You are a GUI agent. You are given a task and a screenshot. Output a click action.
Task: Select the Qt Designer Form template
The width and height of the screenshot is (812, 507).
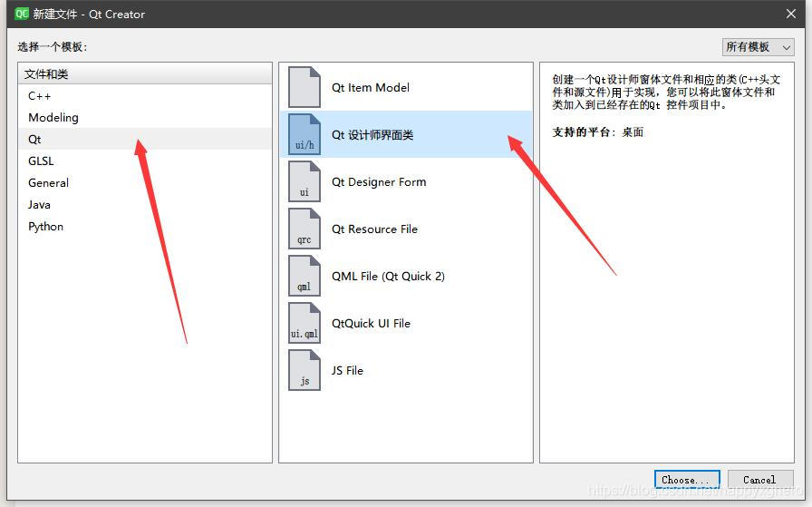pos(405,181)
